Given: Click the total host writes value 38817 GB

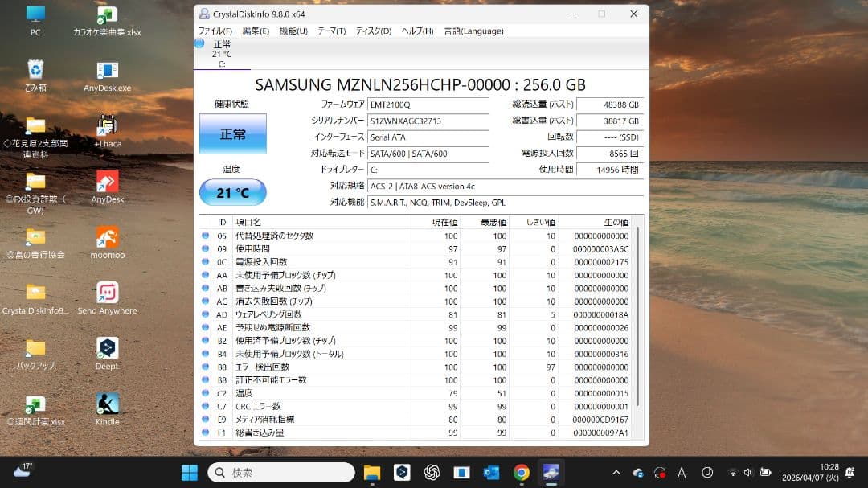Looking at the screenshot, I should [x=609, y=121].
